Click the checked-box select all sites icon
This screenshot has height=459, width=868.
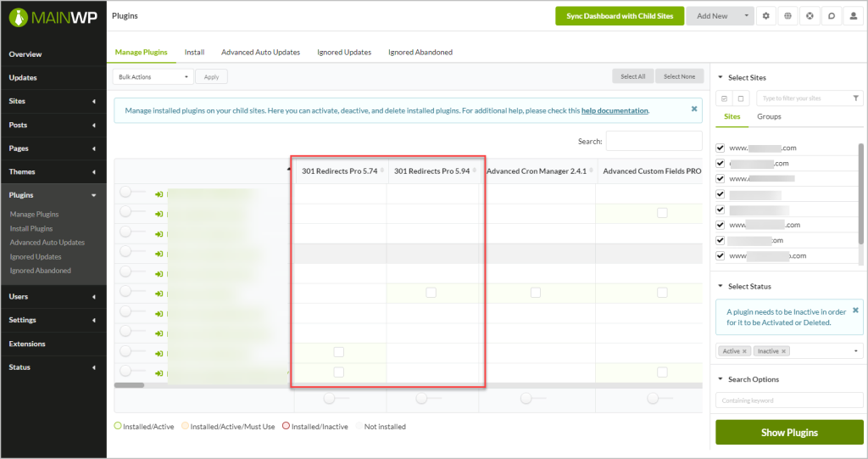coord(724,98)
